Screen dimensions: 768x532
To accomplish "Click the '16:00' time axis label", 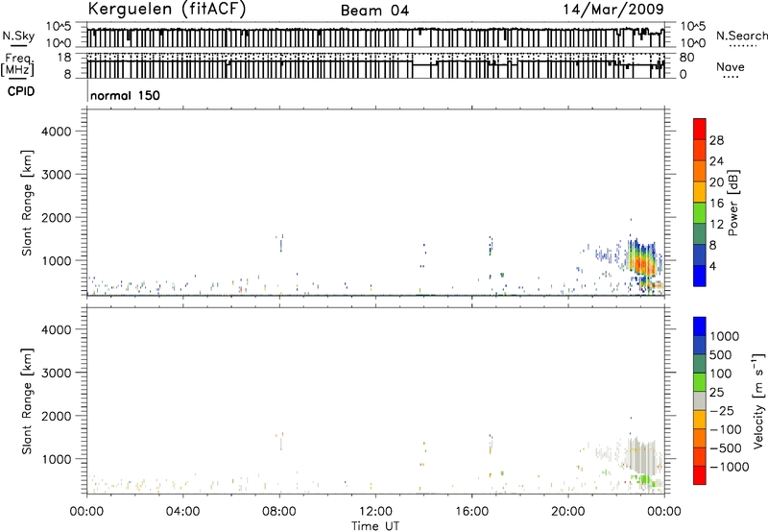I will coord(471,512).
